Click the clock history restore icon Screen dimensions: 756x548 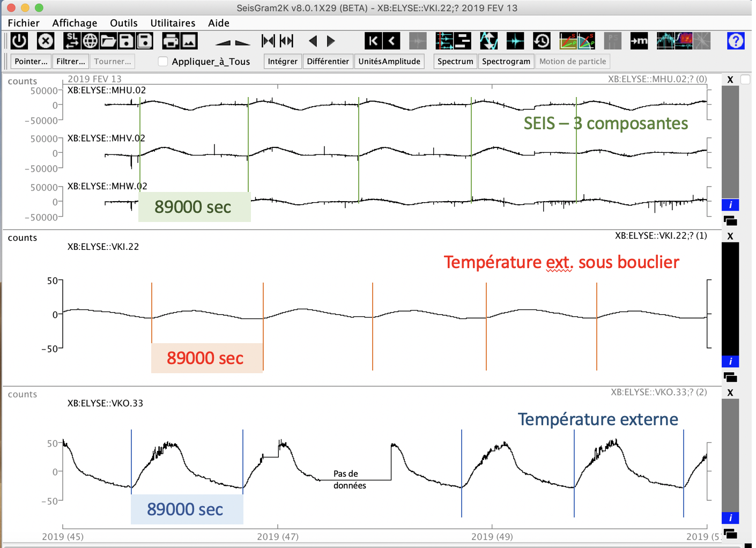542,41
